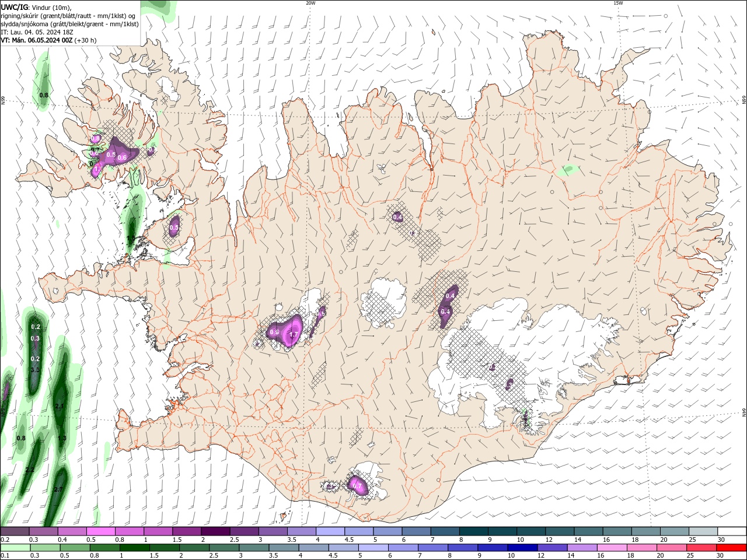Click the 'VT: Mán. 06.05.2024 00Z (+30 h)' line
747x560 pixels.
tap(49, 40)
